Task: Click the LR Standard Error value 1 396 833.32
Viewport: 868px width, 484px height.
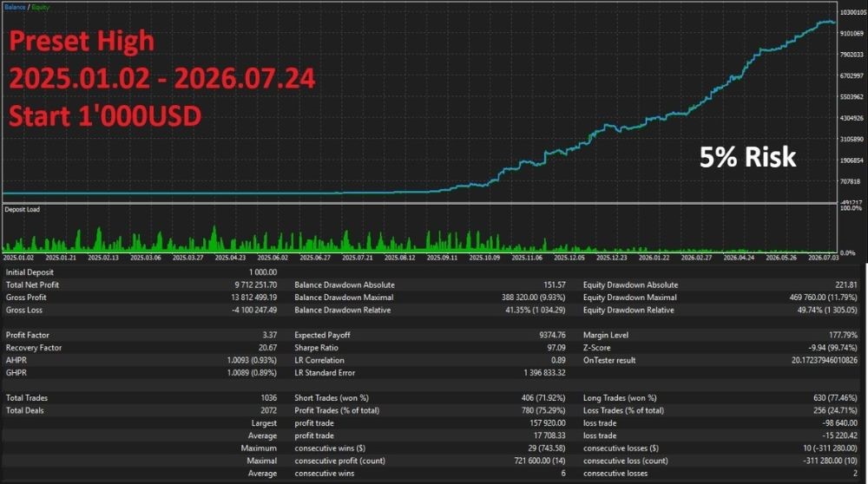Action: click(x=545, y=373)
